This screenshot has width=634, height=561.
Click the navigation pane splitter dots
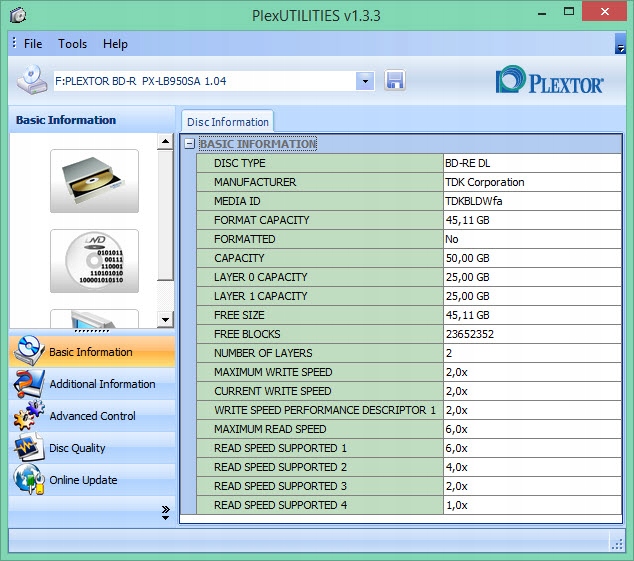tap(92, 331)
